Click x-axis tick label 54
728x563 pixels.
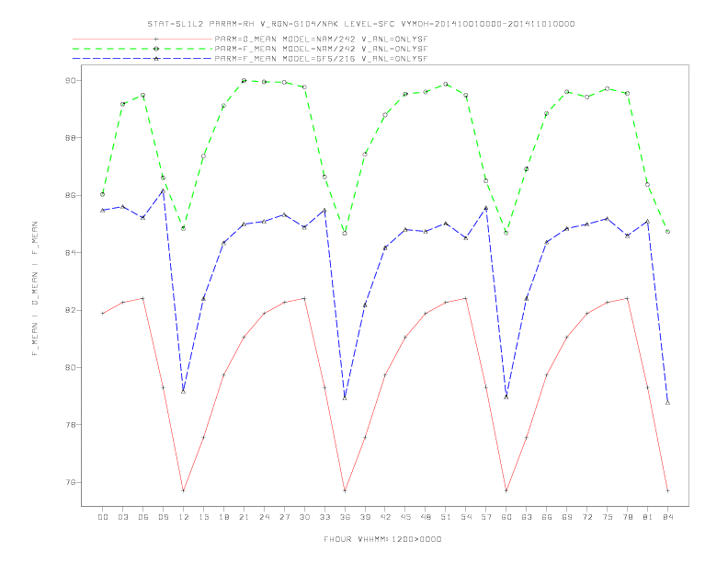[x=466, y=517]
